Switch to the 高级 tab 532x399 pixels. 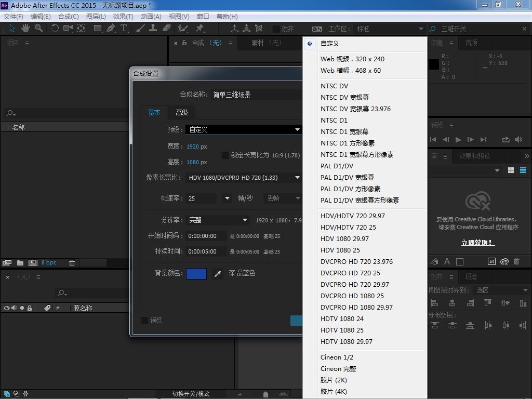pyautogui.click(x=181, y=112)
